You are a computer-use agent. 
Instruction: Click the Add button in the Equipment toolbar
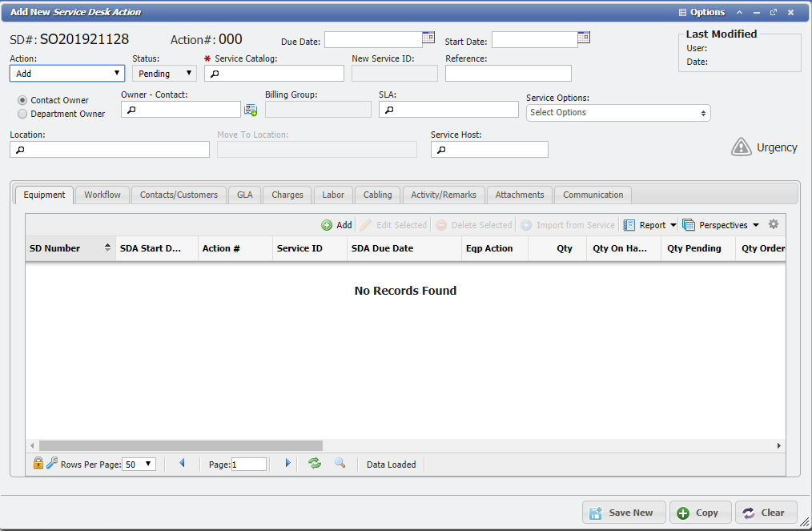pos(336,225)
